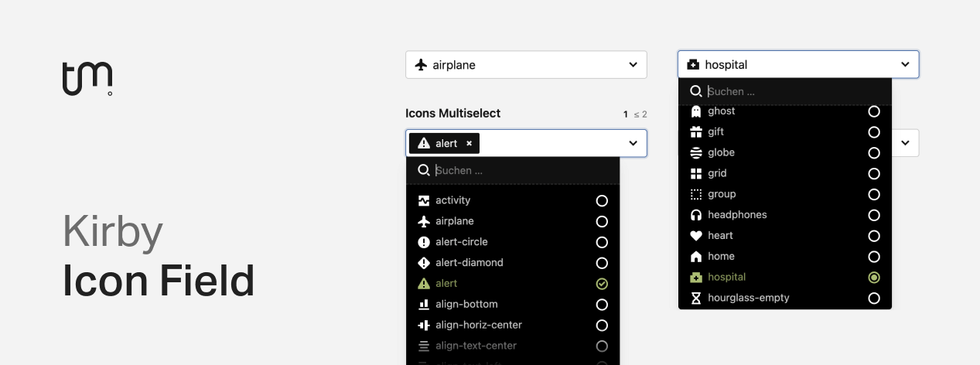Select the hourglass-empty radio button
The width and height of the screenshot is (980, 365).
(x=874, y=298)
